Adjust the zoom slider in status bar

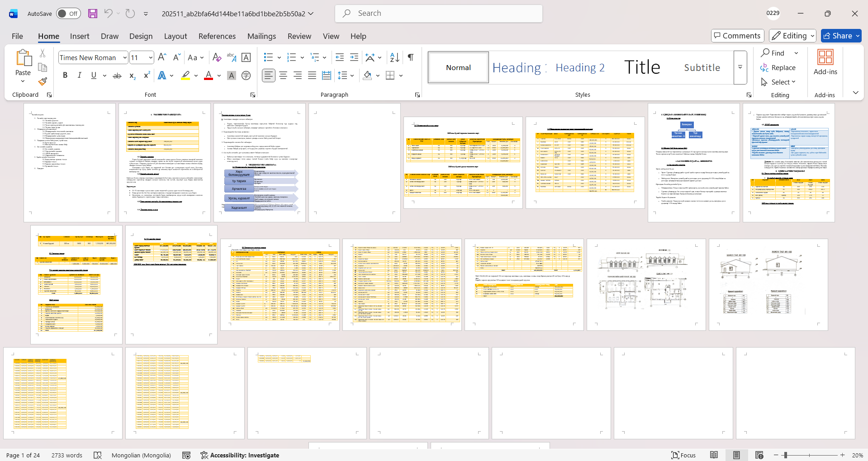pyautogui.click(x=786, y=455)
